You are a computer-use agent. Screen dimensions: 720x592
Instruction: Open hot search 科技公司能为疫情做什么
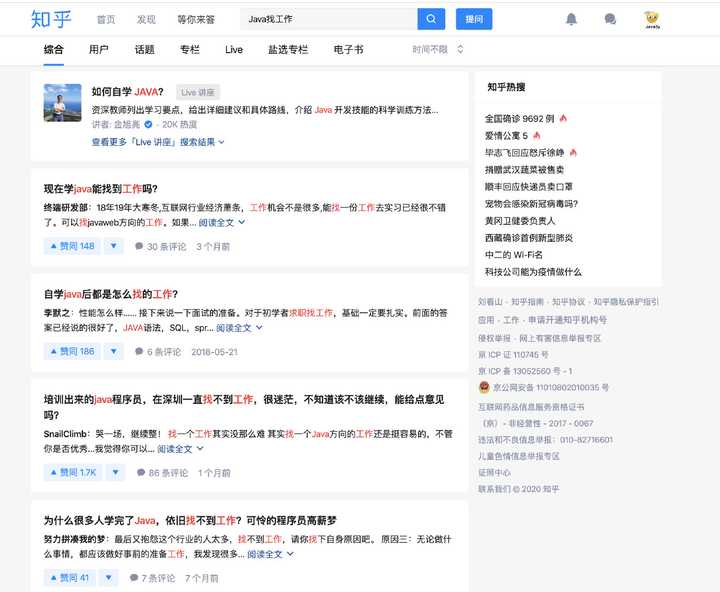point(533,271)
